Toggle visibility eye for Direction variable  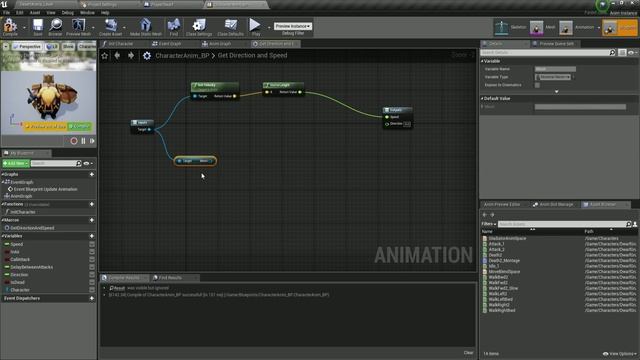pos(92,275)
